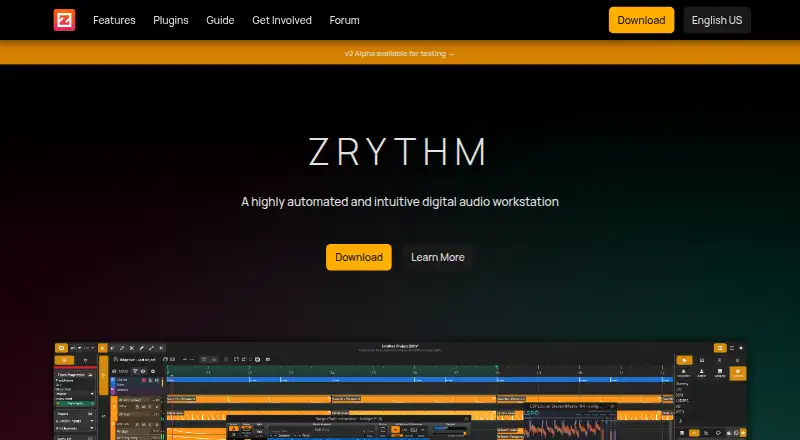Click the tagline 'A highly automated and intuitive digital audio workstation'

[x=400, y=202]
